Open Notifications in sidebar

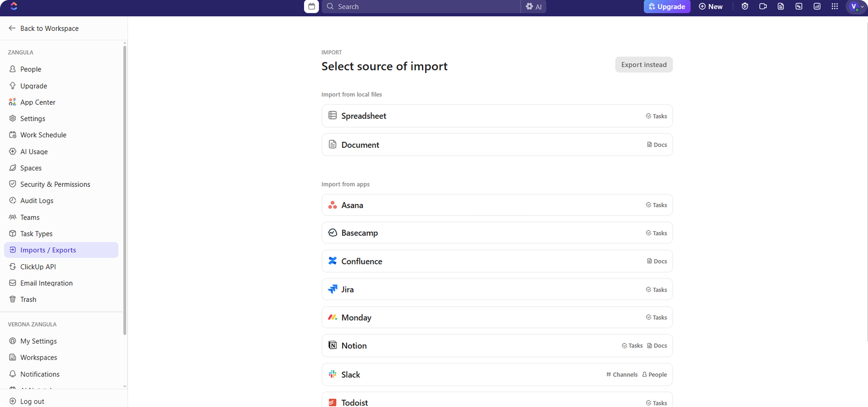[61, 374]
